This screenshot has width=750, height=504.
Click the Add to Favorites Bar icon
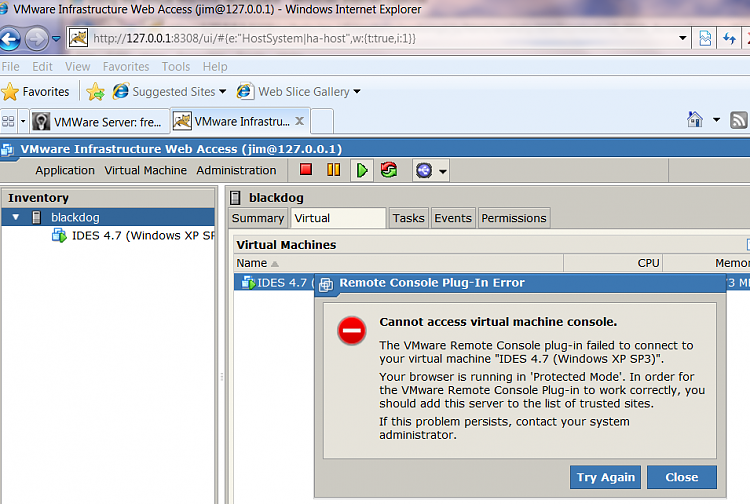(96, 91)
